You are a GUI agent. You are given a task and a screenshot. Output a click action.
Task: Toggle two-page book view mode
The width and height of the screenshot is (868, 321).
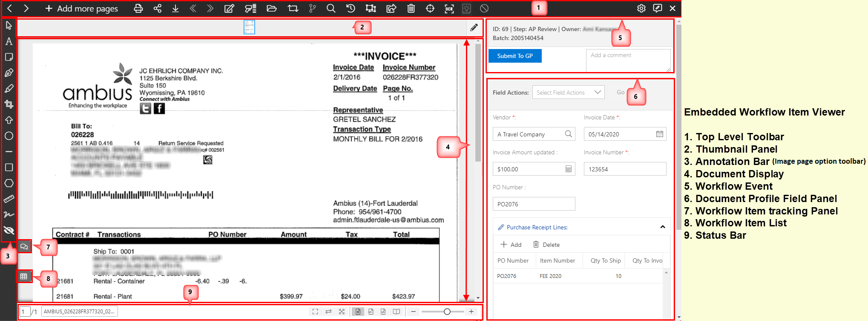pos(396,312)
